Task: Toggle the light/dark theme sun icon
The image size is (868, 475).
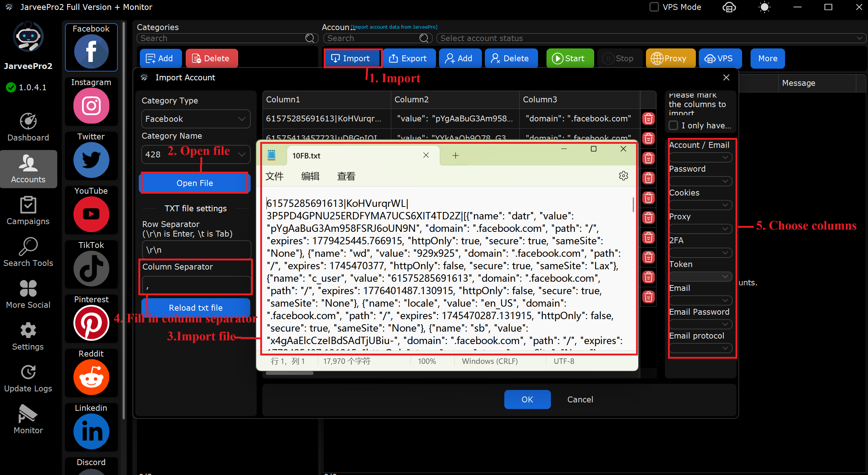Action: (765, 7)
